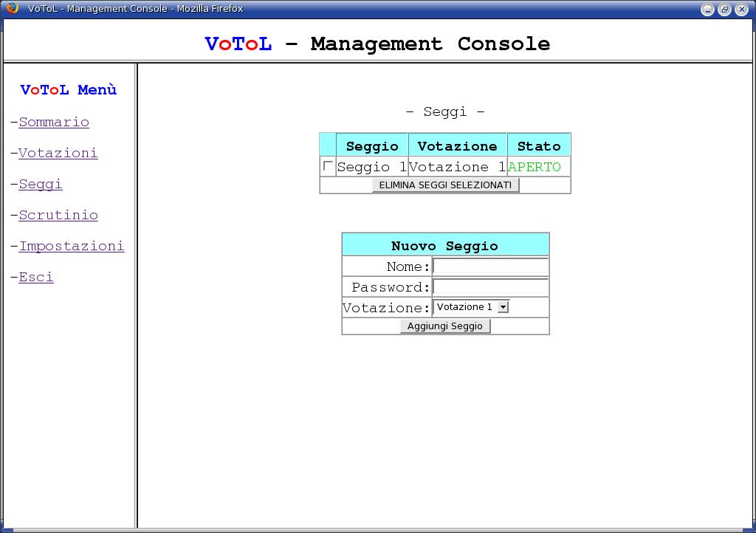This screenshot has width=756, height=533.
Task: Tick the checkbox next to Seggio 1
Action: click(x=328, y=166)
